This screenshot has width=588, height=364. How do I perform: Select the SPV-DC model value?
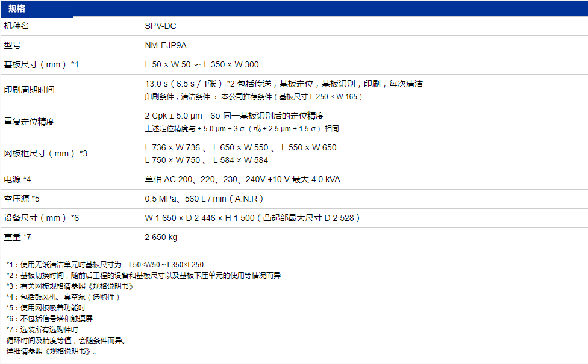coord(160,26)
